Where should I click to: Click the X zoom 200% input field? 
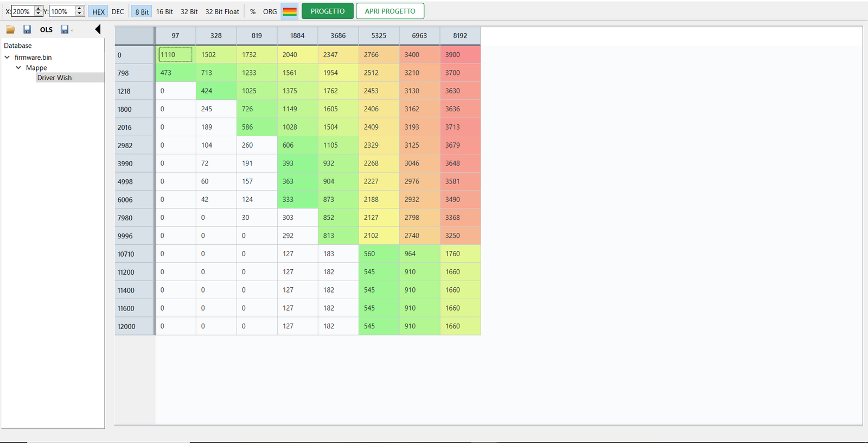click(x=23, y=11)
